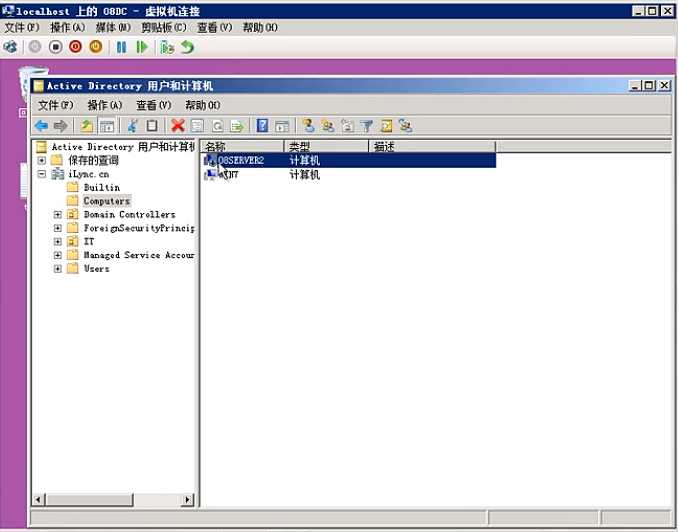Click the add to group icon
678x532 pixels.
click(x=406, y=126)
